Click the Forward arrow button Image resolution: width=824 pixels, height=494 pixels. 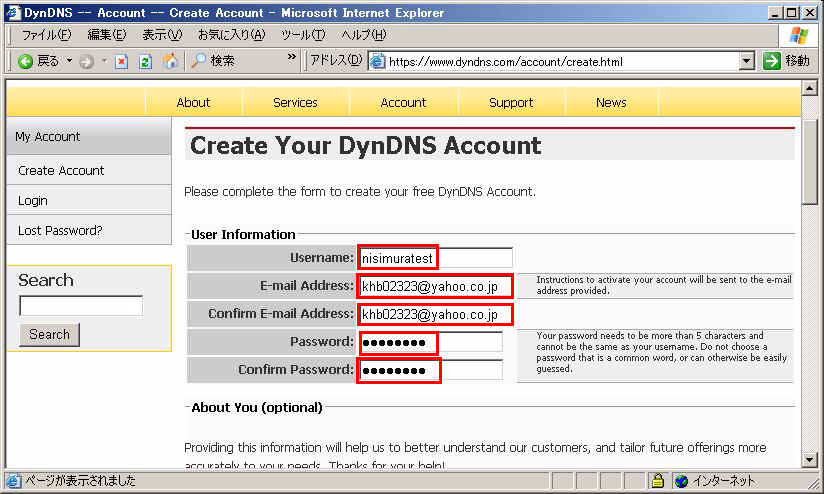[x=87, y=61]
